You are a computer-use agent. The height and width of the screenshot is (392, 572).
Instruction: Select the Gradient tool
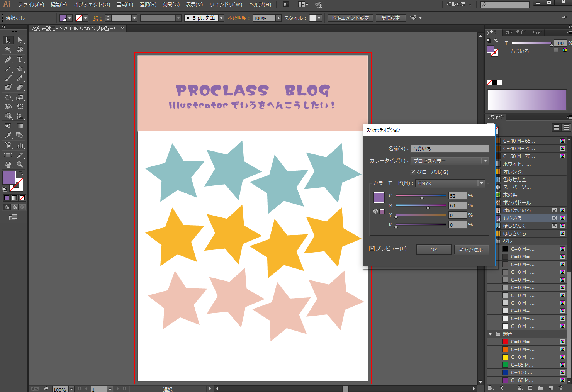[20, 126]
